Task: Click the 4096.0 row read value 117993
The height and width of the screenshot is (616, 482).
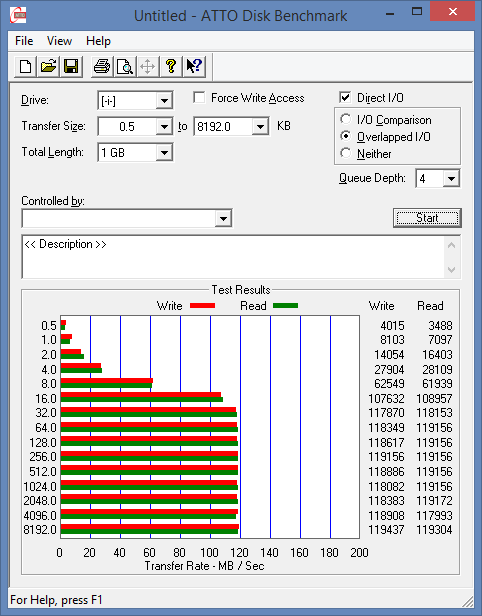Action: click(x=434, y=515)
